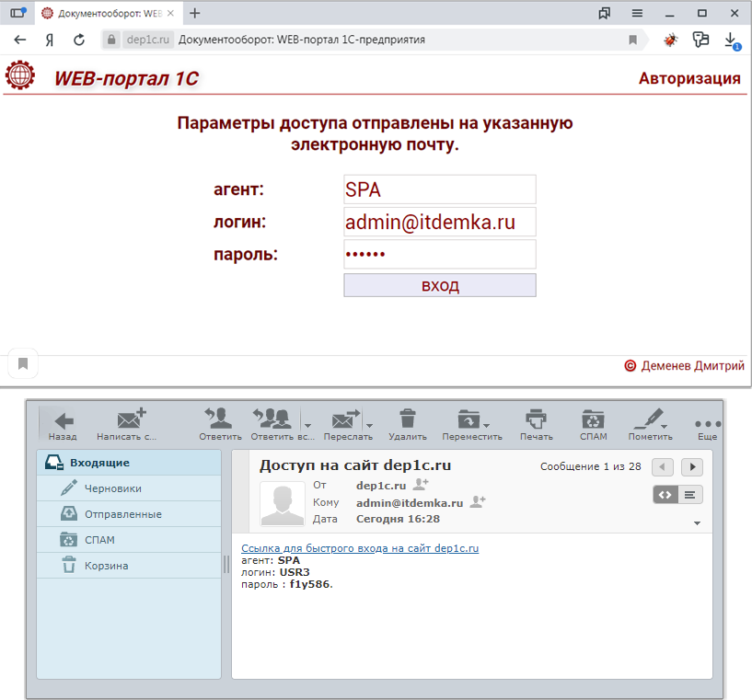Open the quick login link to dep1c.ru
The width and height of the screenshot is (752, 700).
(360, 548)
